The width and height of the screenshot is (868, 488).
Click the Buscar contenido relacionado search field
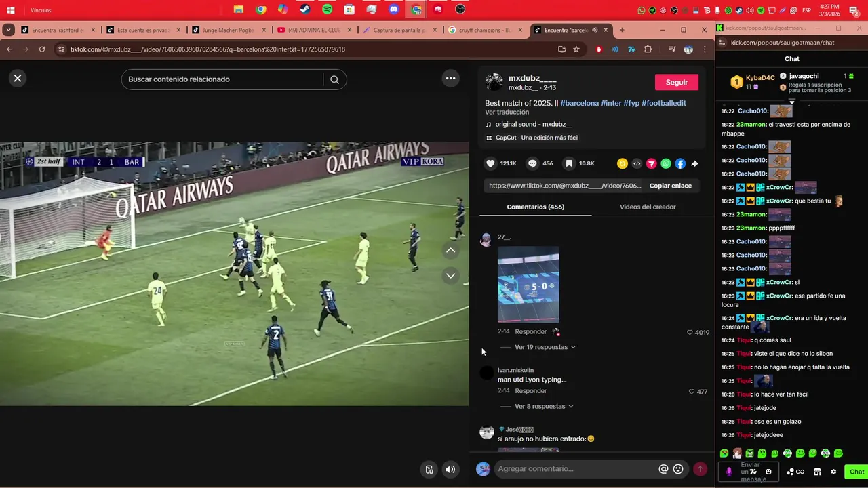[x=224, y=79]
